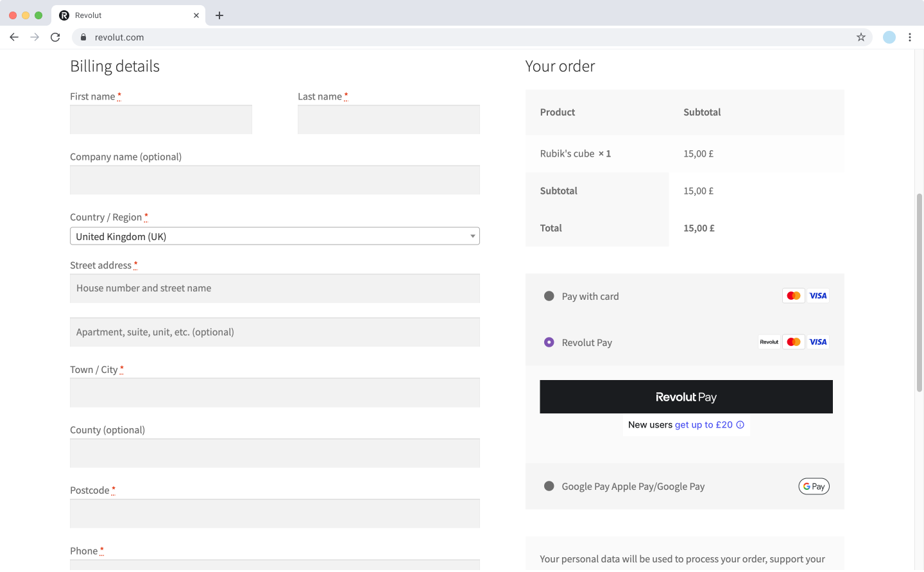
Task: Click the G Pay badge icon
Action: (814, 487)
